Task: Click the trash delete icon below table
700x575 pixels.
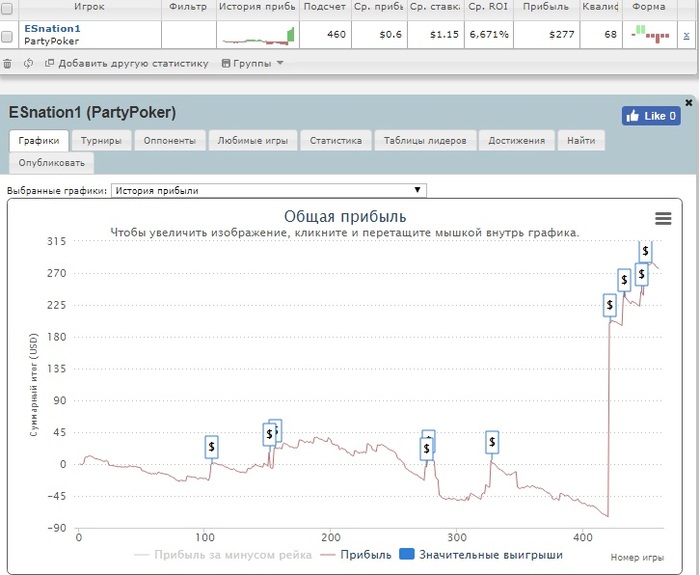Action: (x=7, y=64)
